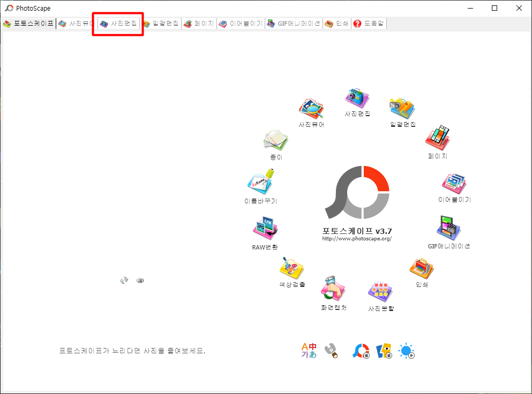The image size is (532, 394).
Task: Open the GIF애니메이션 icon in the circle
Action: 448,228
